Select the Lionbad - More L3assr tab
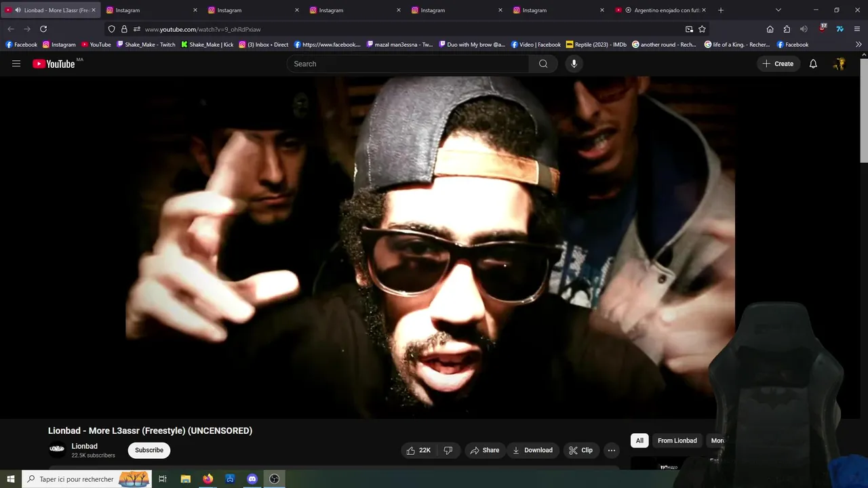The width and height of the screenshot is (868, 488). click(x=50, y=10)
